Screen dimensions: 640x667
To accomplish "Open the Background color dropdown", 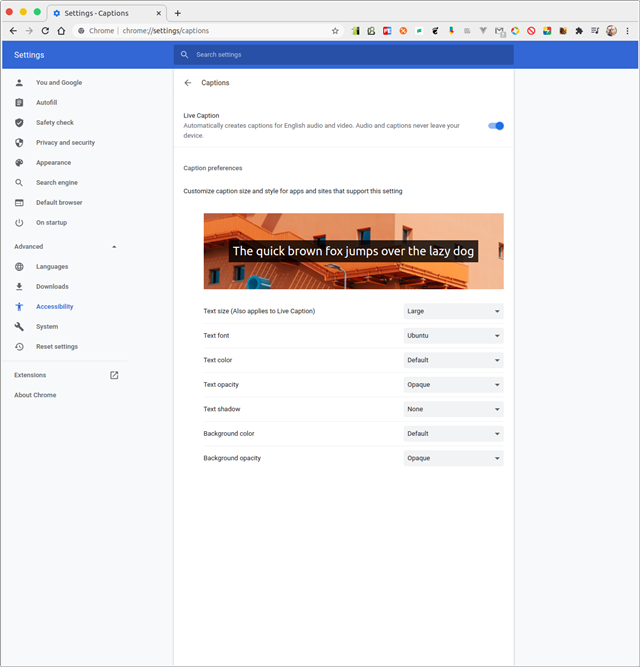I will [453, 433].
